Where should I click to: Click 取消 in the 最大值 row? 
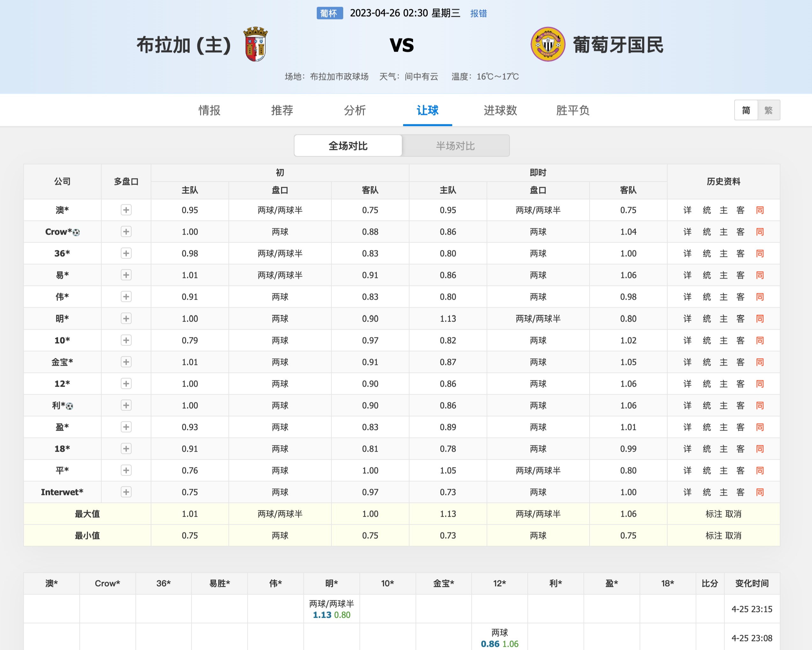click(733, 514)
